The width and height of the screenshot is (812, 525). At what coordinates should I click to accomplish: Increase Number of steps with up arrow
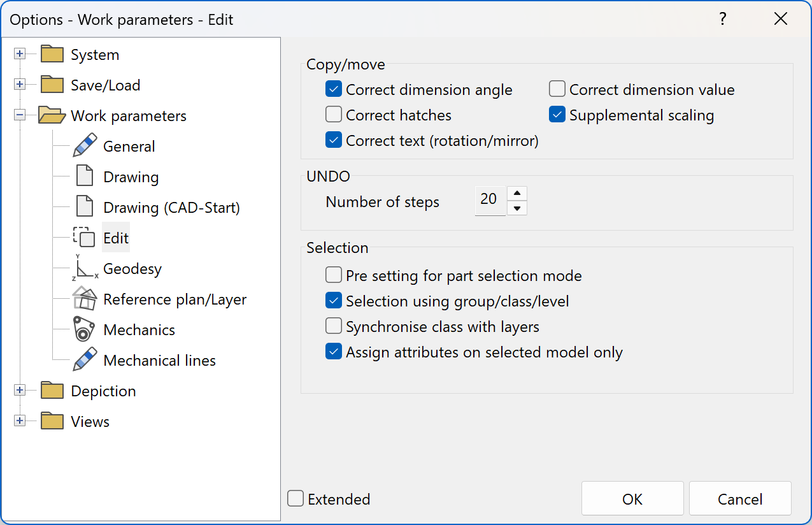(x=516, y=192)
